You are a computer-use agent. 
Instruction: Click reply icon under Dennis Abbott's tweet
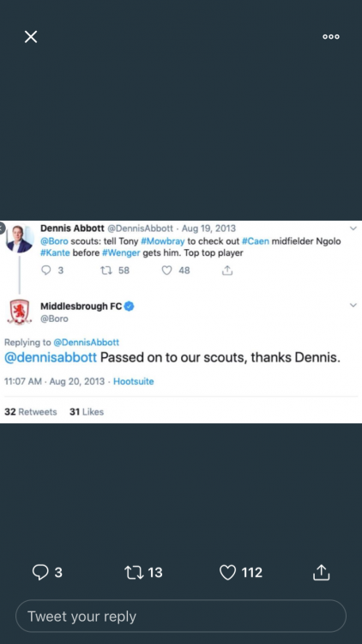pos(46,270)
